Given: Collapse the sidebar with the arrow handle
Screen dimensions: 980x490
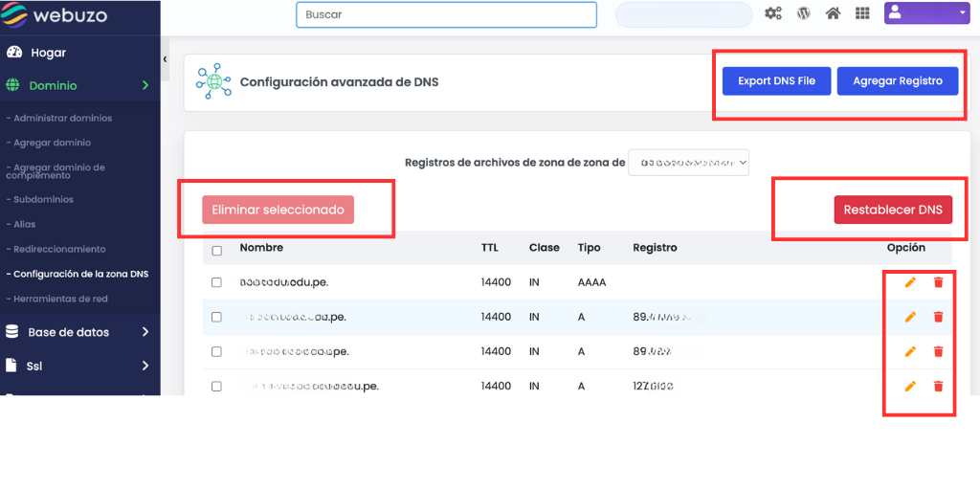Looking at the screenshot, I should (x=165, y=59).
